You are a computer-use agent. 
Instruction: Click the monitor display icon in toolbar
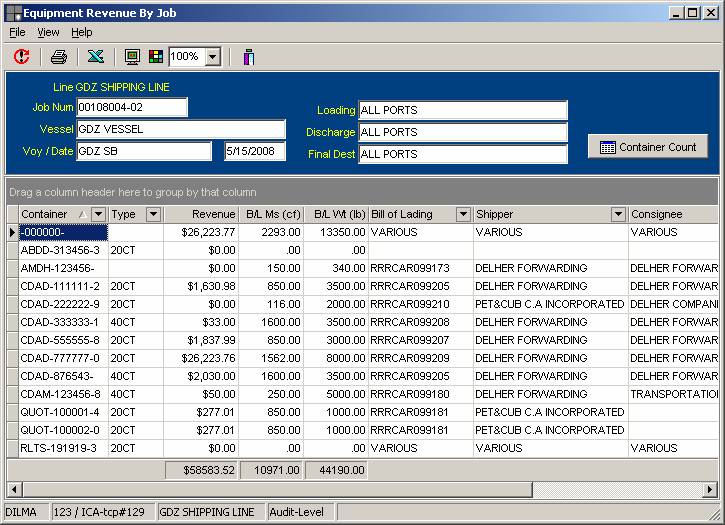[x=133, y=57]
